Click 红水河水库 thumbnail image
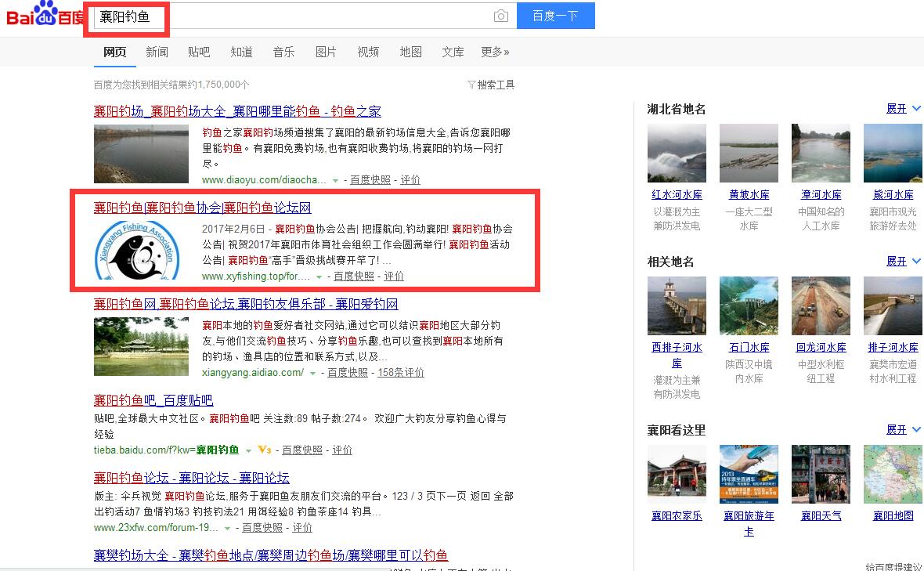 click(x=677, y=154)
